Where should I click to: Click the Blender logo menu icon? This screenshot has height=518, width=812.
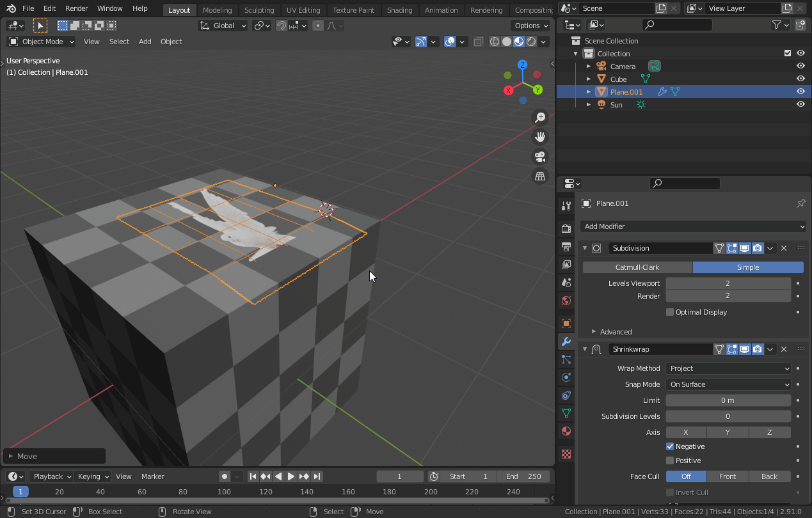click(x=11, y=8)
